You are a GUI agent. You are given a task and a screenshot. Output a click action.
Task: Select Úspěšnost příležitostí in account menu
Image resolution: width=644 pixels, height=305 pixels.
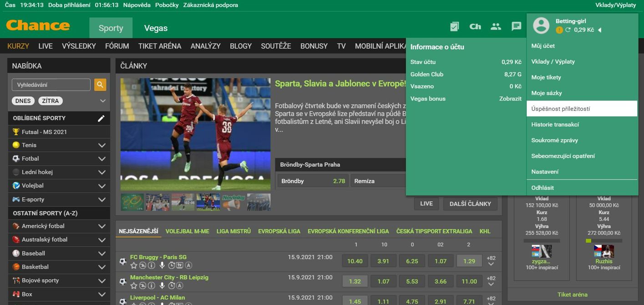[x=582, y=109]
